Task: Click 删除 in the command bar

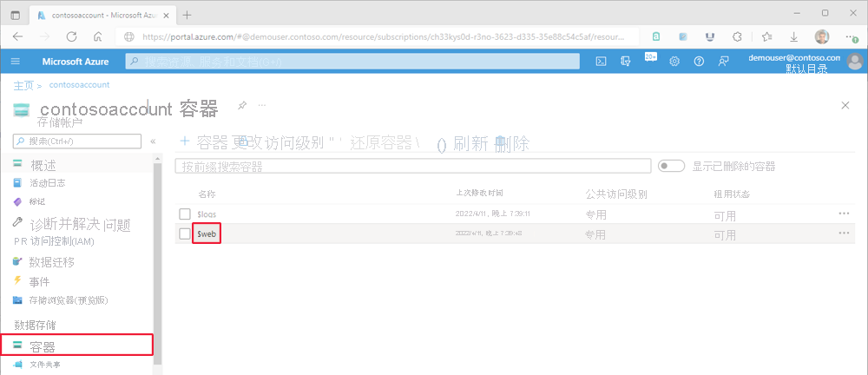Action: [513, 143]
